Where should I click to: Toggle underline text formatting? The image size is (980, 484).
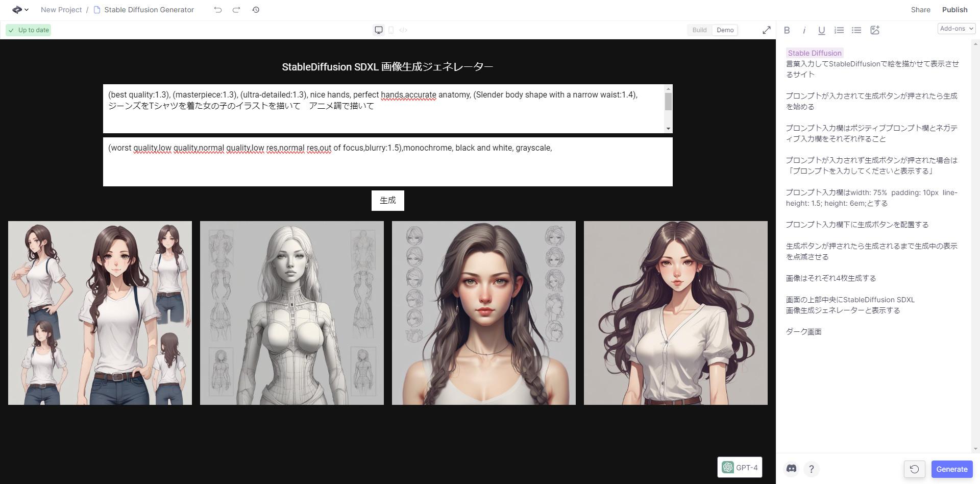(821, 30)
